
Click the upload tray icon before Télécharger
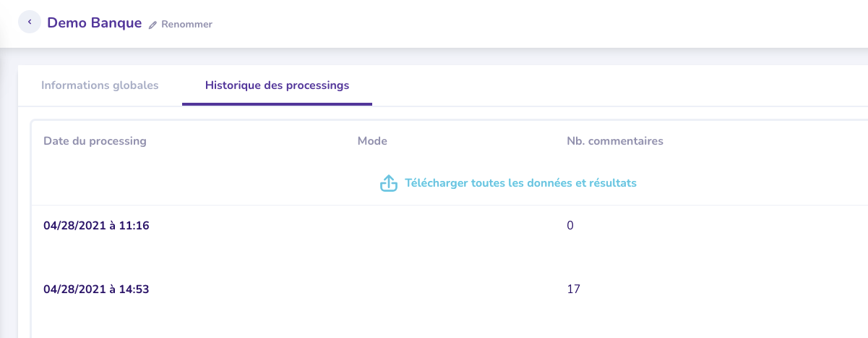[389, 183]
